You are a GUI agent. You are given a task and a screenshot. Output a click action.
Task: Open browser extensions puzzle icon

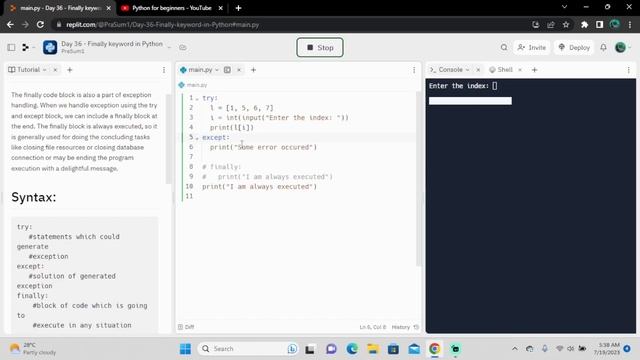584,24
